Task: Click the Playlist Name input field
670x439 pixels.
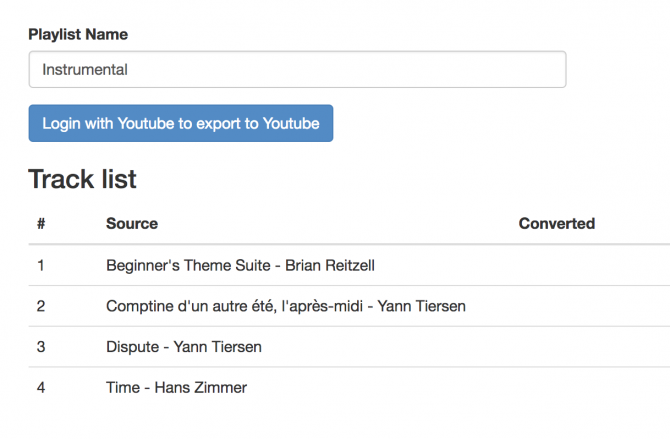Action: coord(297,70)
